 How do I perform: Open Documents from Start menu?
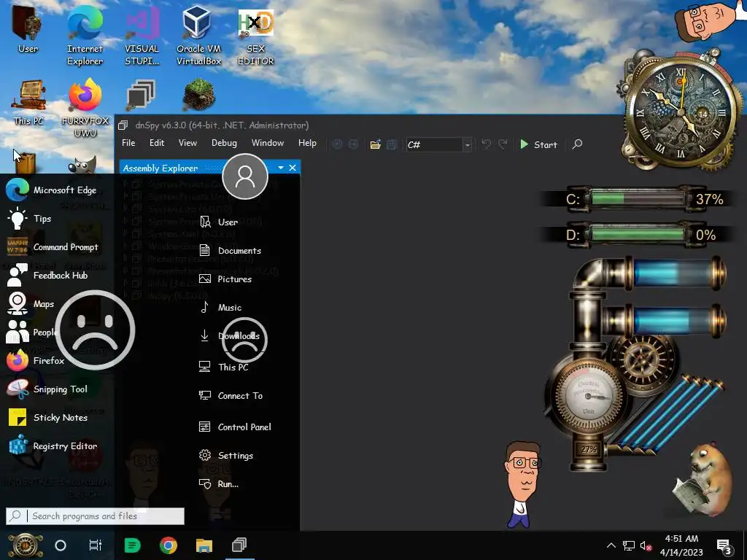point(230,251)
